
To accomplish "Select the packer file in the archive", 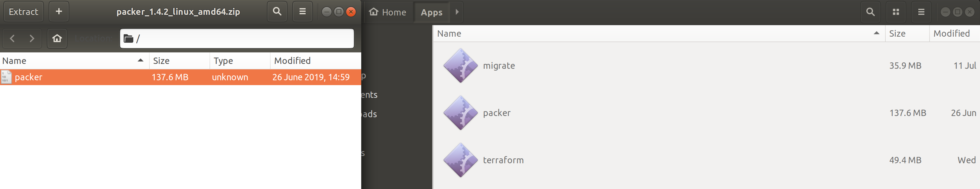I will pyautogui.click(x=180, y=77).
